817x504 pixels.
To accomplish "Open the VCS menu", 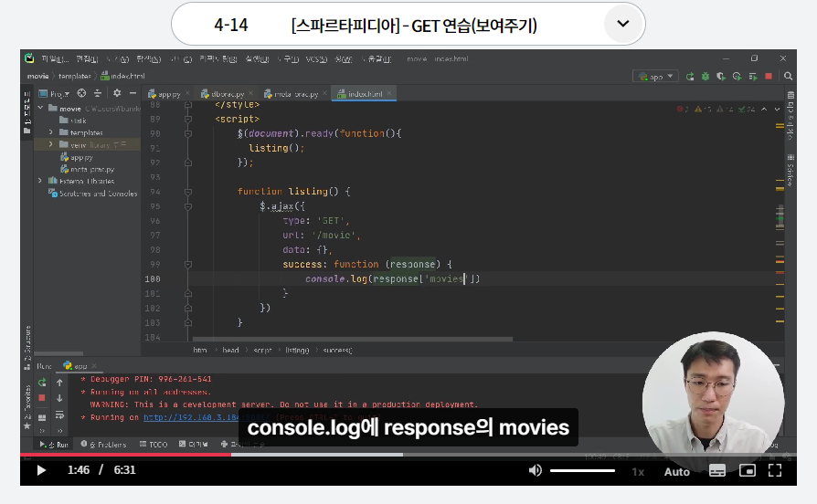I will pyautogui.click(x=316, y=58).
